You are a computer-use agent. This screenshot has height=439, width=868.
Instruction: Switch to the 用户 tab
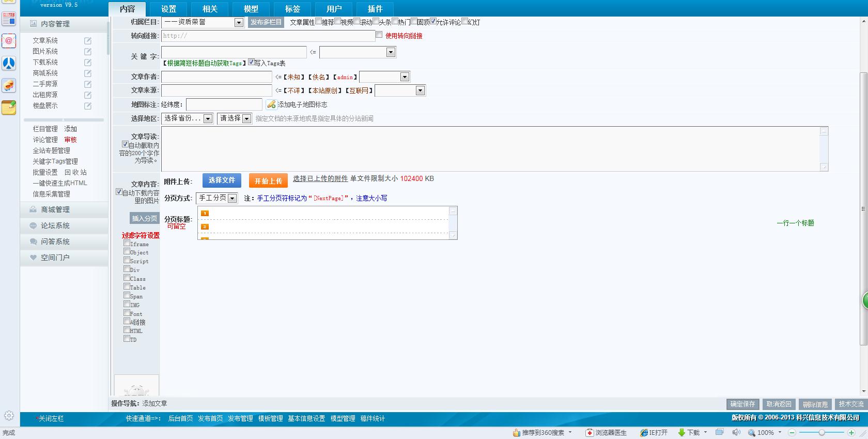(334, 9)
